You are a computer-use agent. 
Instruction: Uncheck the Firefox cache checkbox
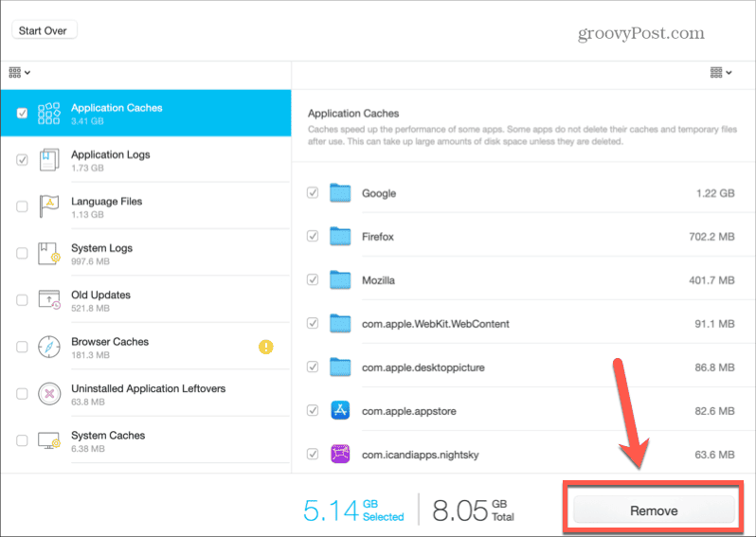point(313,236)
